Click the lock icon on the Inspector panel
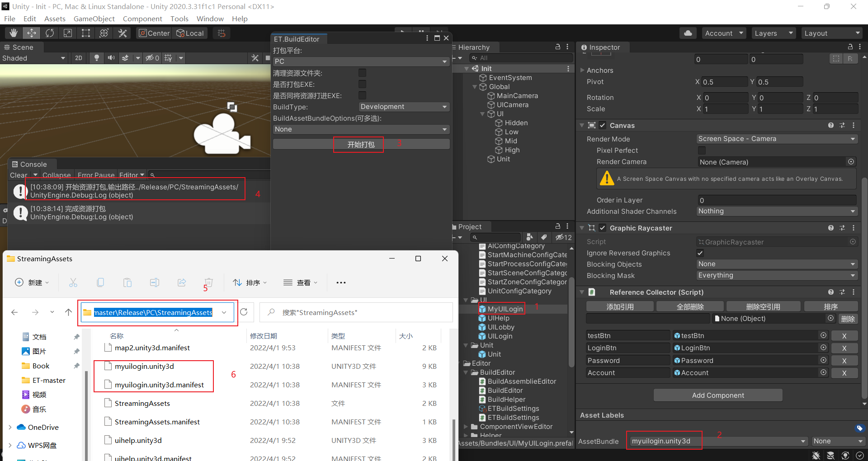The height and width of the screenshot is (461, 868). (x=849, y=47)
